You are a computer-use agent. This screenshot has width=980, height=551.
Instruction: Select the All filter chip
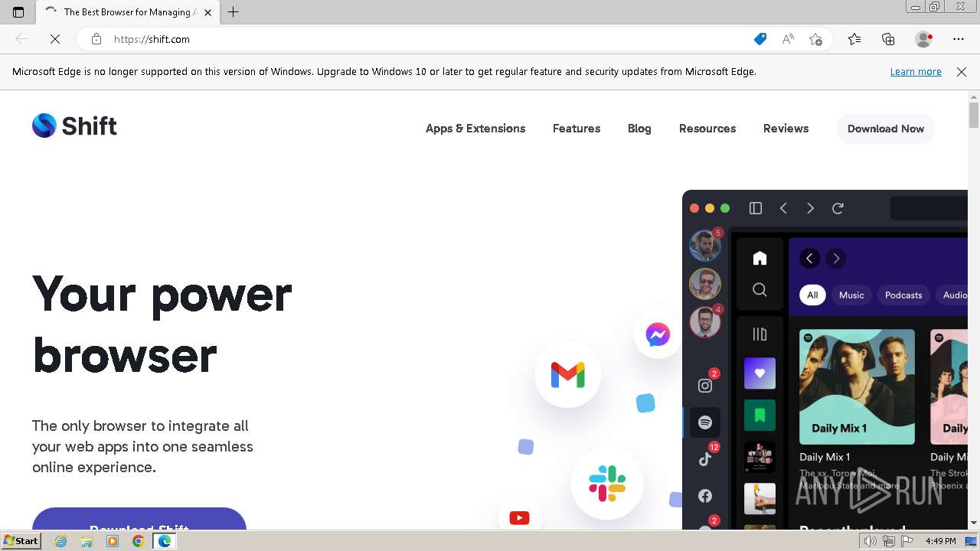pos(812,295)
